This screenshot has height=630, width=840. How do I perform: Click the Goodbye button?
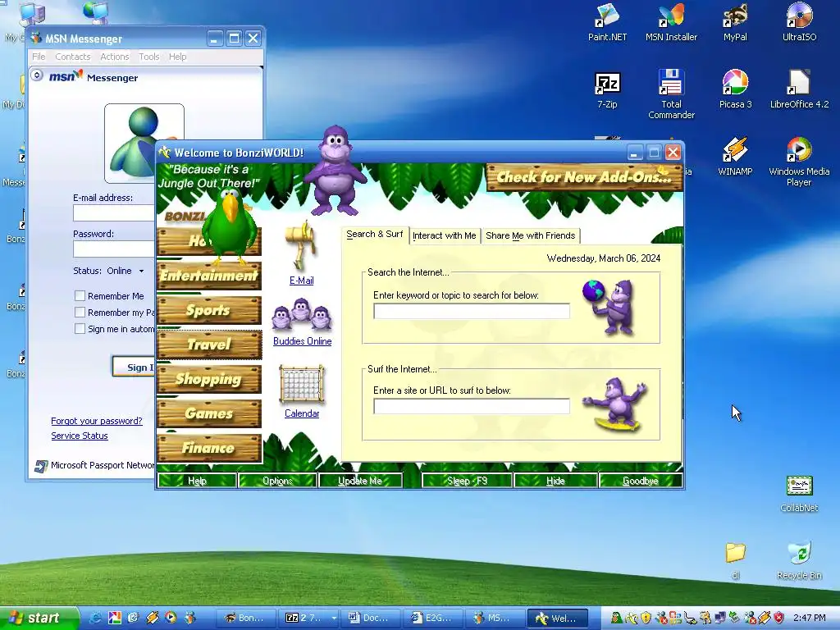coord(640,481)
